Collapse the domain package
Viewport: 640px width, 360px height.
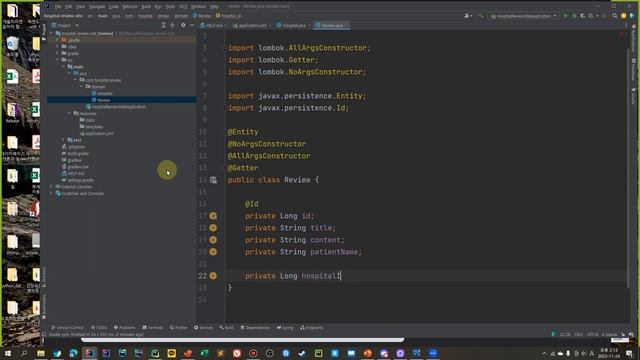(82, 87)
